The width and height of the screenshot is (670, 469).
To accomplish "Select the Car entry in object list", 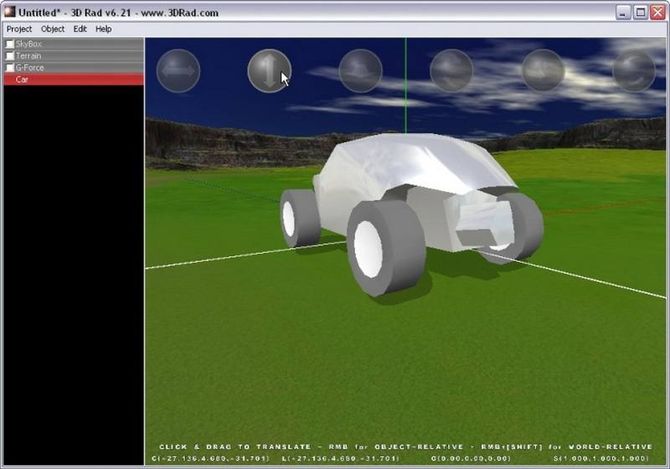I will pos(73,79).
